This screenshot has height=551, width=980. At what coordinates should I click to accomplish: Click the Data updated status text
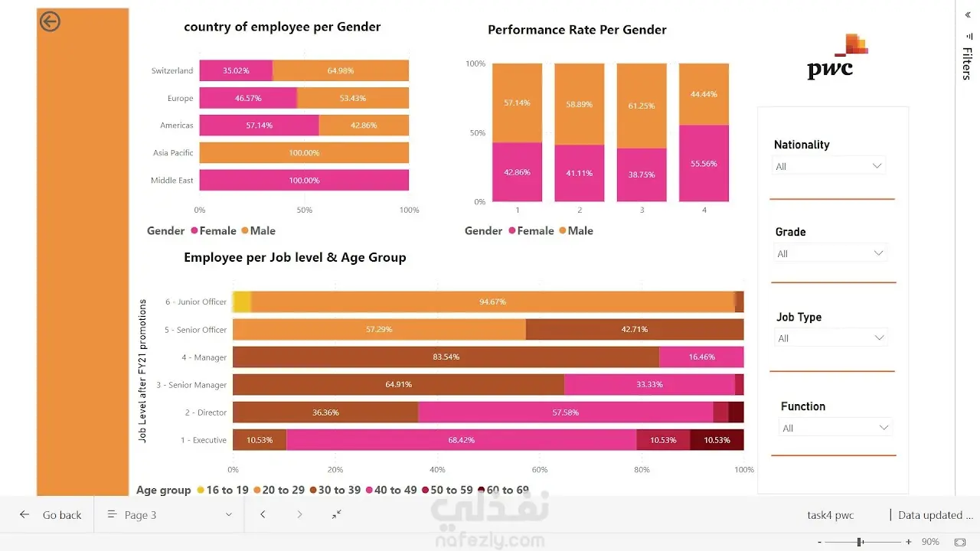point(935,515)
